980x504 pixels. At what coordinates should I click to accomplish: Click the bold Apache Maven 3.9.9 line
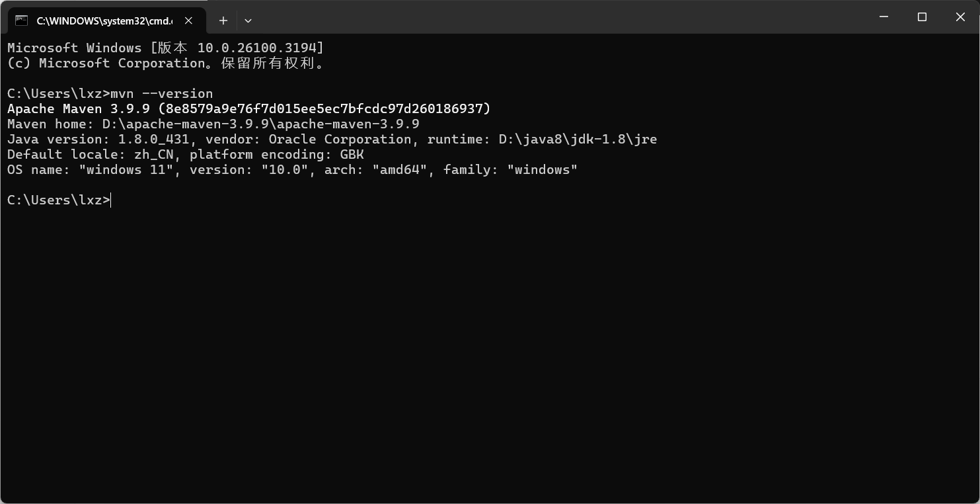pyautogui.click(x=248, y=108)
